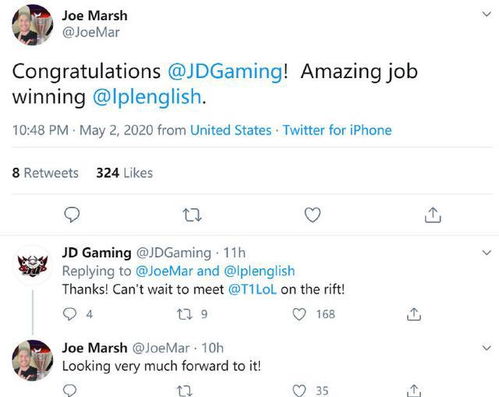Like the 'Looking very much forward' reply
This screenshot has width=499, height=397.
[x=299, y=390]
